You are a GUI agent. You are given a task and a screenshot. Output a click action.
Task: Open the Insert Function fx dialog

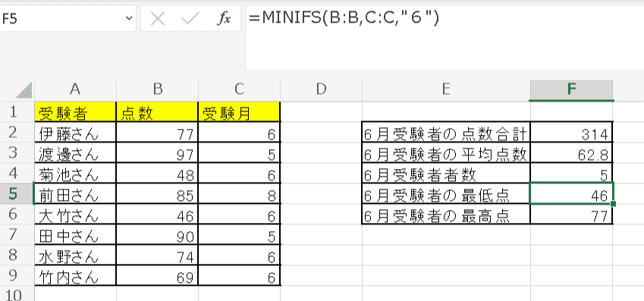[224, 19]
